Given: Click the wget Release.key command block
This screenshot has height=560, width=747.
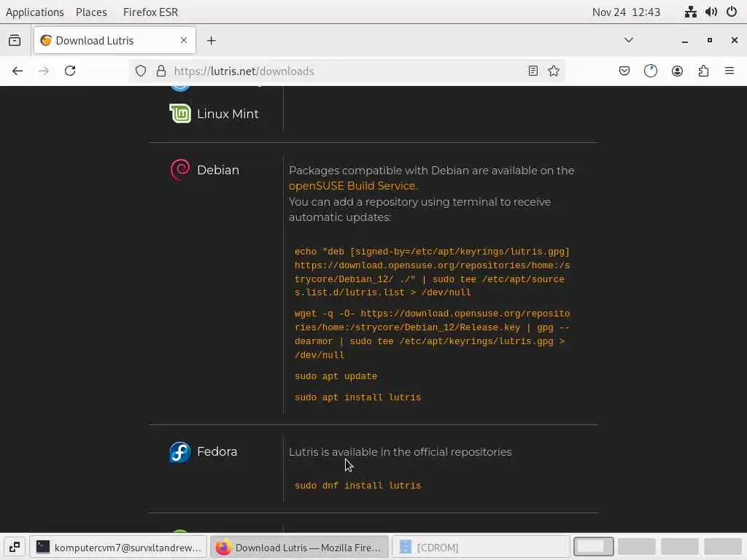Looking at the screenshot, I should (x=432, y=334).
